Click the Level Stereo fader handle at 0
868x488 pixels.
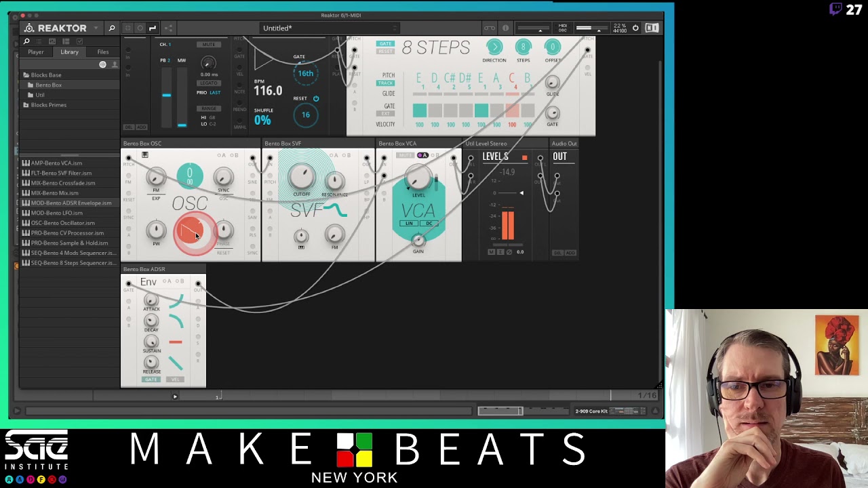tap(521, 193)
